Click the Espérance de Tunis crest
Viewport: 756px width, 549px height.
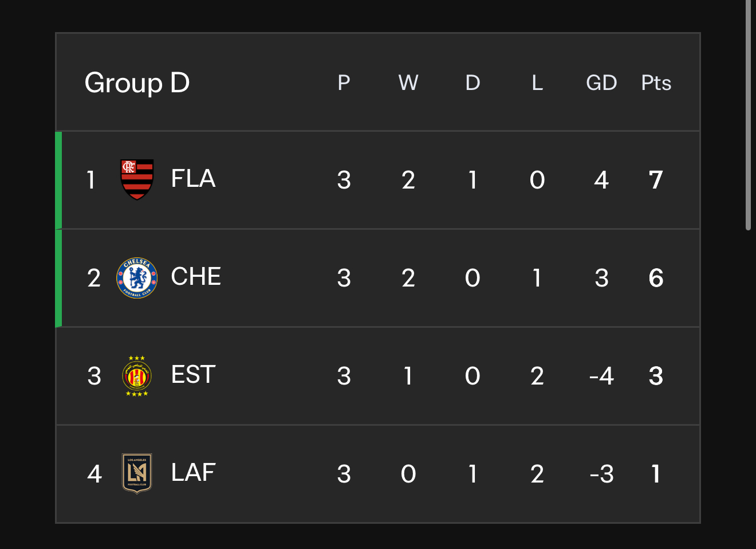[x=137, y=376]
